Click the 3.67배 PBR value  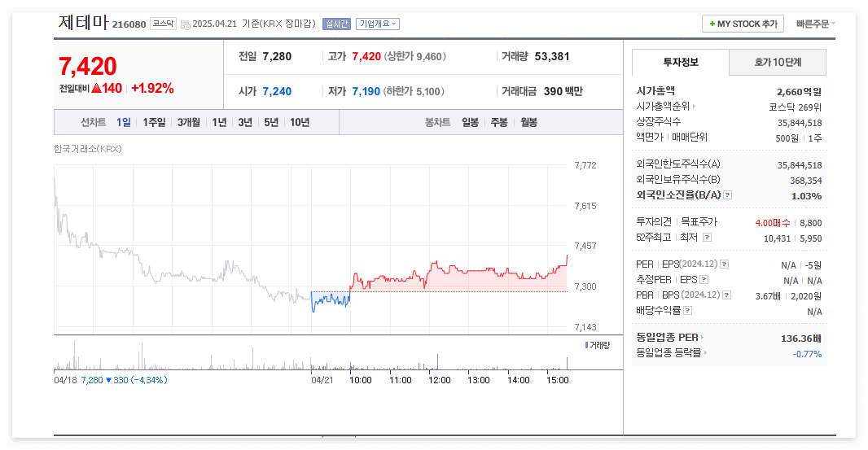coord(768,296)
